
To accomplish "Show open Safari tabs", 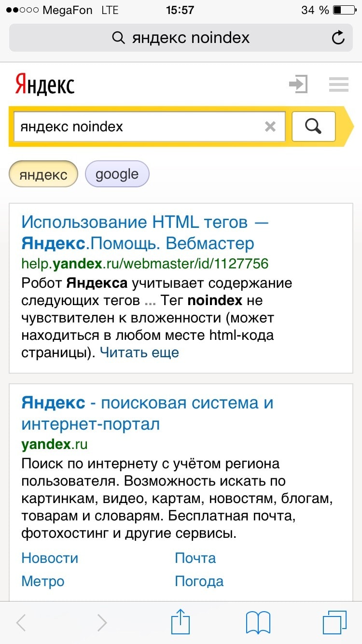I will point(334,622).
